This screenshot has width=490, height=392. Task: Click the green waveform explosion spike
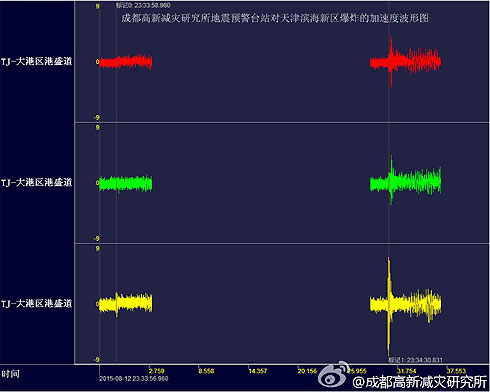coord(391,180)
